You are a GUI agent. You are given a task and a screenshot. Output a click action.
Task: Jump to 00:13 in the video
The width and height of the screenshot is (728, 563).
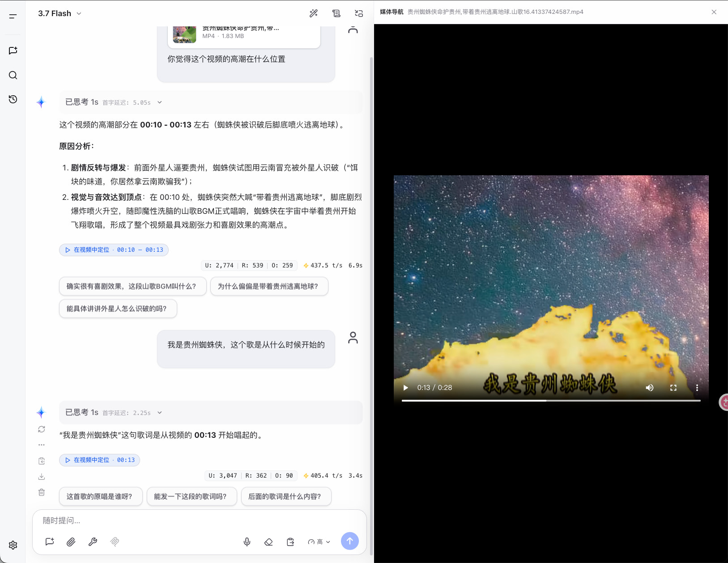click(99, 460)
